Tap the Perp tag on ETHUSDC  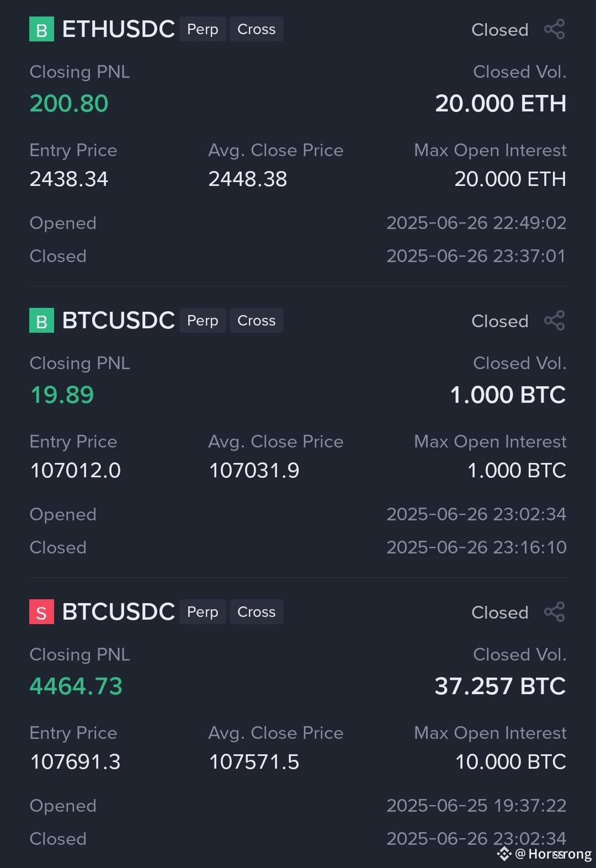(x=203, y=29)
